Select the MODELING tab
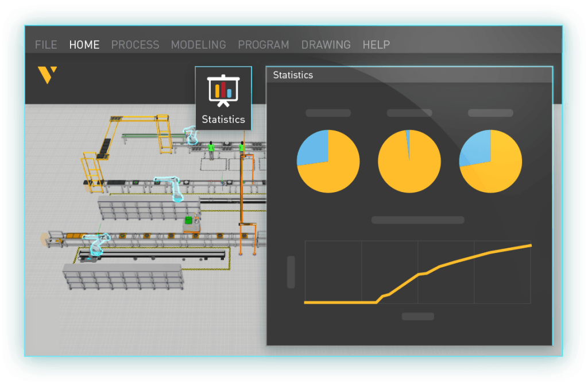Viewport: 588px width, 384px height. coord(199,45)
